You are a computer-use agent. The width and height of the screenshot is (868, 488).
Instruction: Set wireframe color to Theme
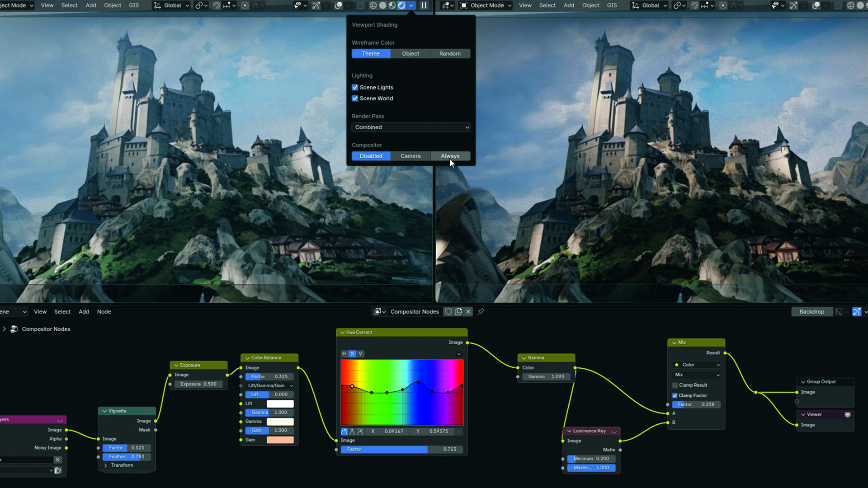(371, 53)
